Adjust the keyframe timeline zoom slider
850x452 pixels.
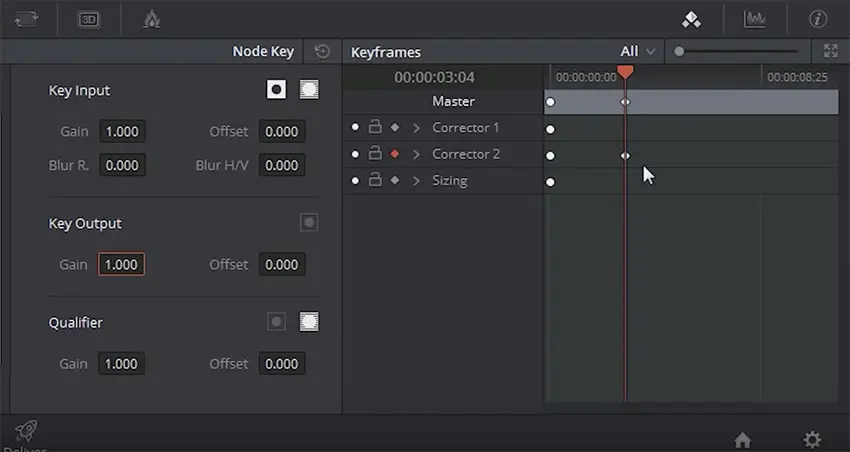click(736, 51)
